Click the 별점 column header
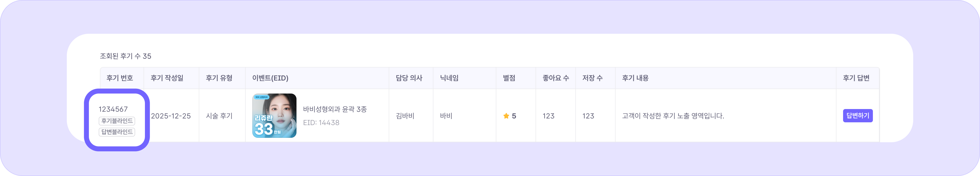This screenshot has width=980, height=176. pyautogui.click(x=509, y=78)
